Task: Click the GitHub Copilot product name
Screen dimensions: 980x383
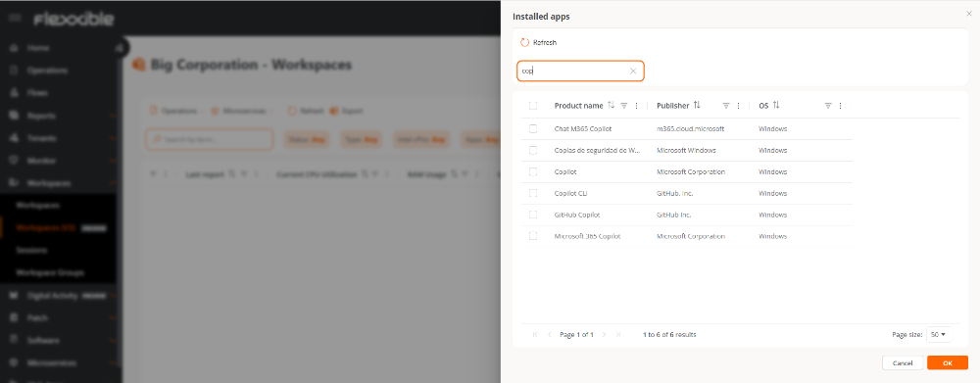Action: pos(577,215)
